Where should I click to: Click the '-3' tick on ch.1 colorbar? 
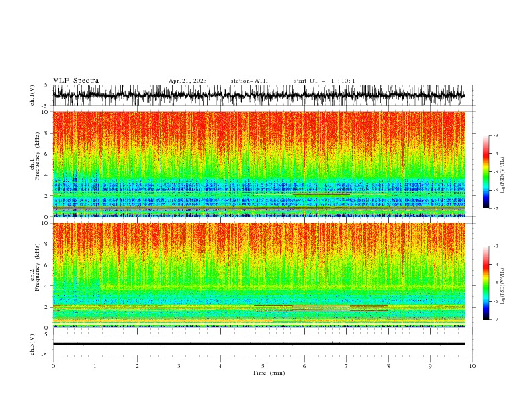pyautogui.click(x=495, y=135)
